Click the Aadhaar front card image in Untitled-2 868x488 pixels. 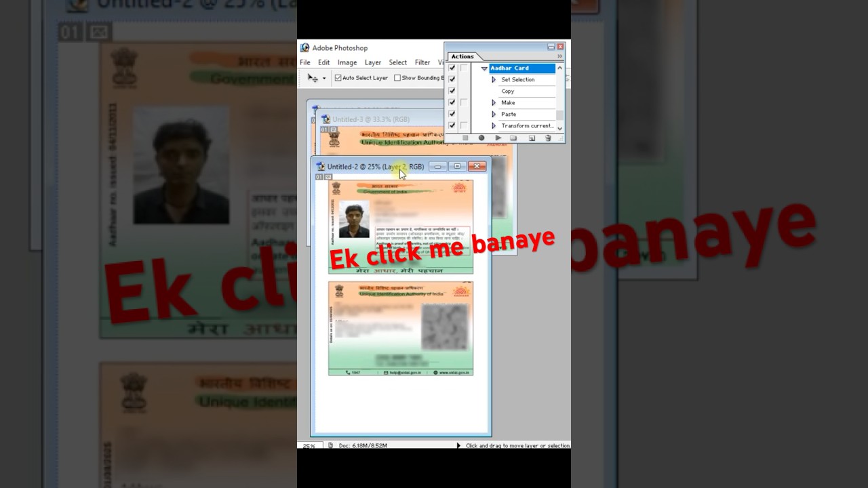401,227
